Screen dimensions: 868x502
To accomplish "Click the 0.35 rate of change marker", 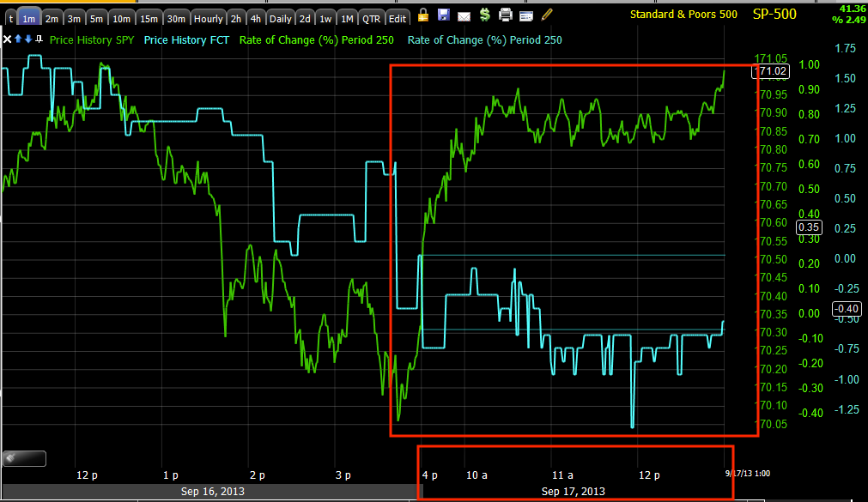I will point(809,227).
